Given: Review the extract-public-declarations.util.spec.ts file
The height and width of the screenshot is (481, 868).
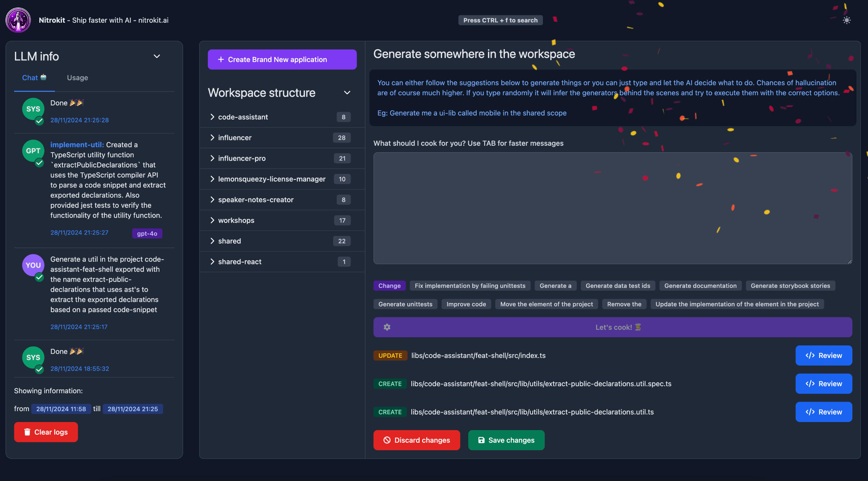Looking at the screenshot, I should [x=824, y=383].
